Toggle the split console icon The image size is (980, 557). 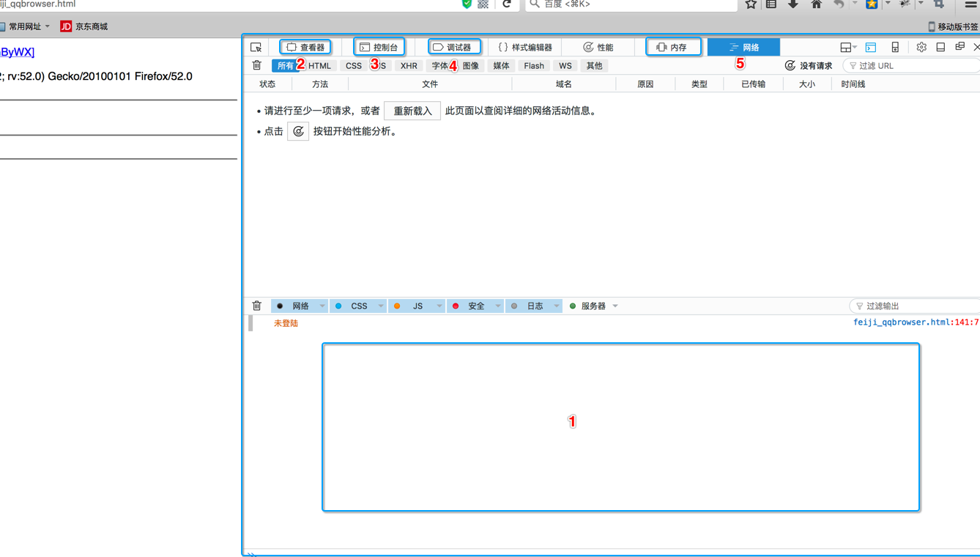pyautogui.click(x=871, y=47)
